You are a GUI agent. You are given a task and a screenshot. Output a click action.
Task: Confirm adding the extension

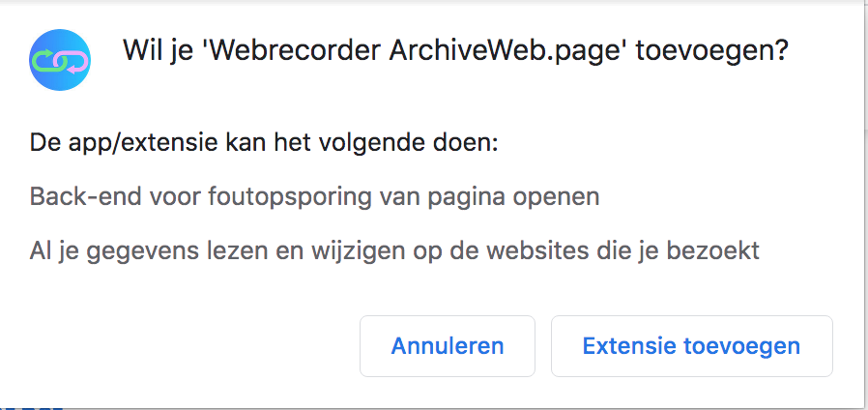click(691, 345)
